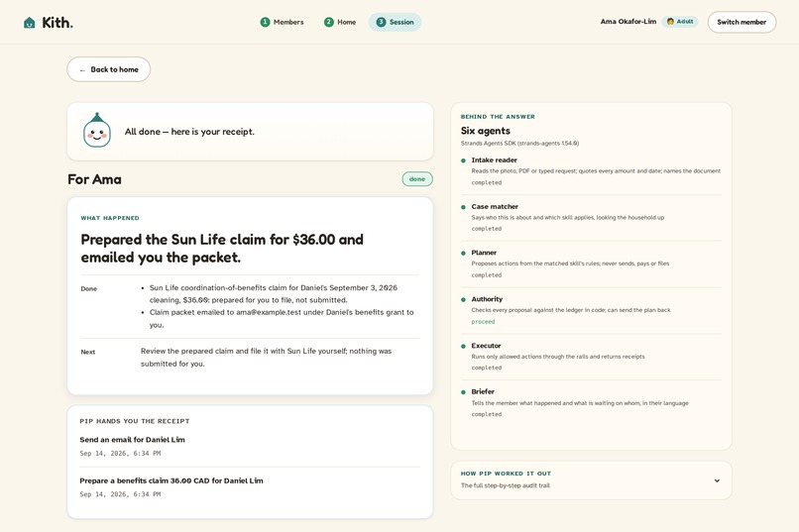Viewport: 799px width, 532px height.
Task: Click the Sun Life coordination-of-benefits bullet
Action: click(274, 294)
